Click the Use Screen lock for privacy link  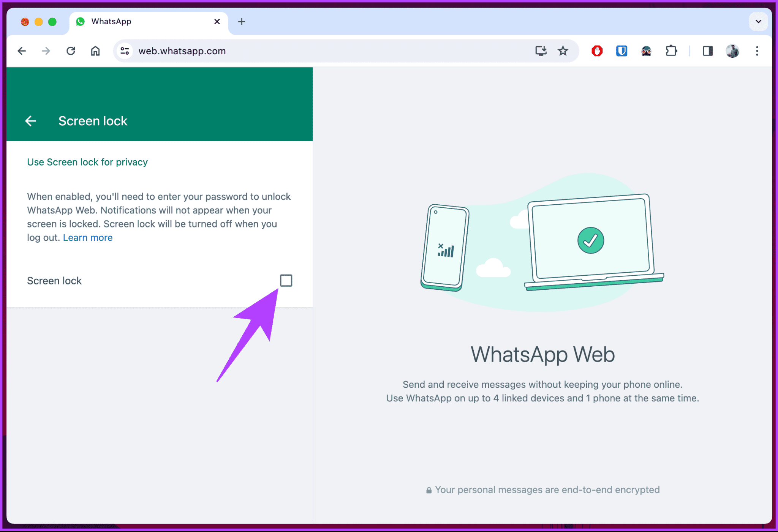pyautogui.click(x=87, y=161)
